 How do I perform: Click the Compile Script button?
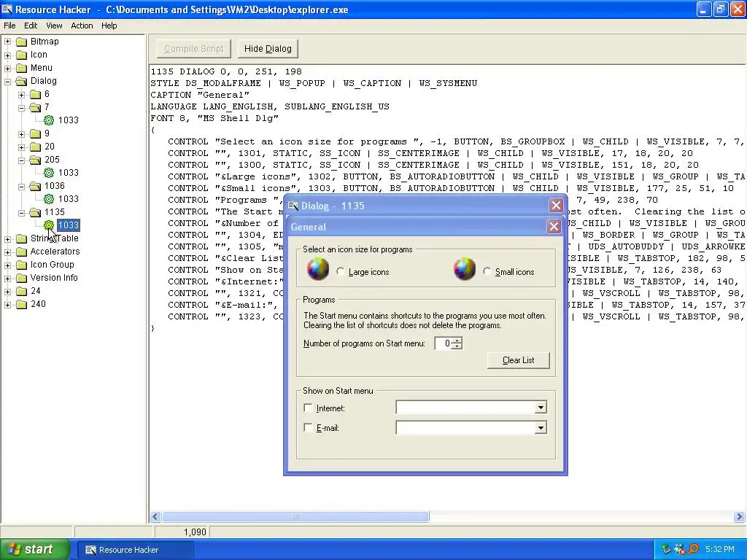coord(193,49)
